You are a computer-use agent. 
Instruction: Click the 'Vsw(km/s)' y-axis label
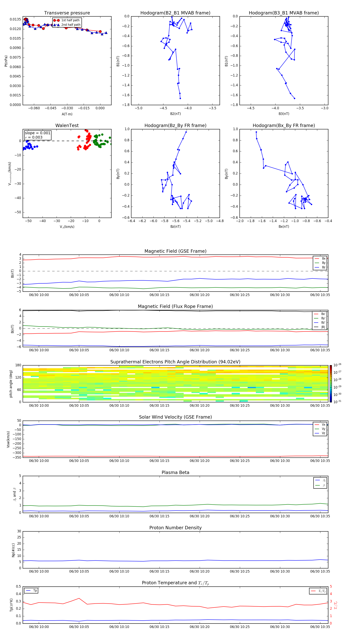[x=8, y=439]
